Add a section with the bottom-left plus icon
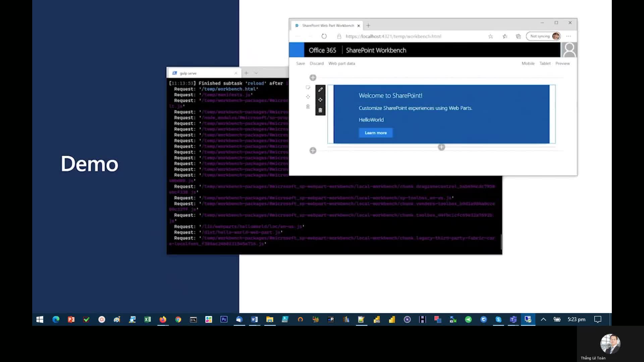 coord(313,150)
